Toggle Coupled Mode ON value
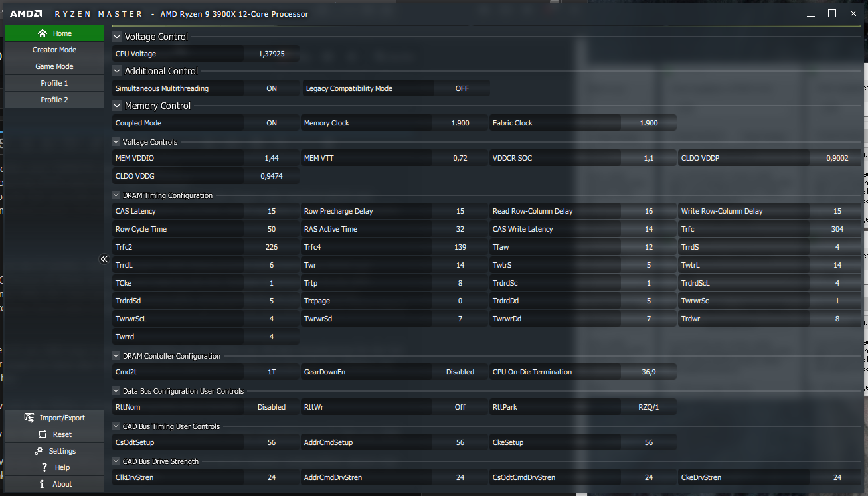This screenshot has width=868, height=496. 272,123
